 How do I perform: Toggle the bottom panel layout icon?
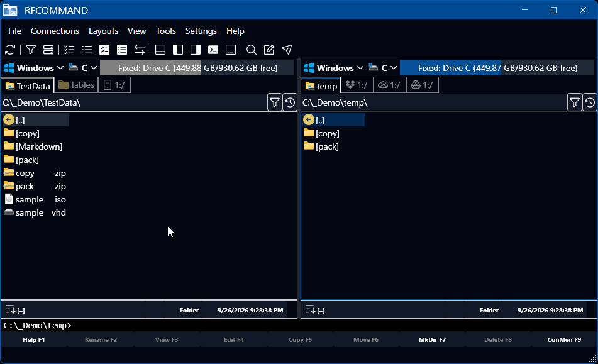160,50
